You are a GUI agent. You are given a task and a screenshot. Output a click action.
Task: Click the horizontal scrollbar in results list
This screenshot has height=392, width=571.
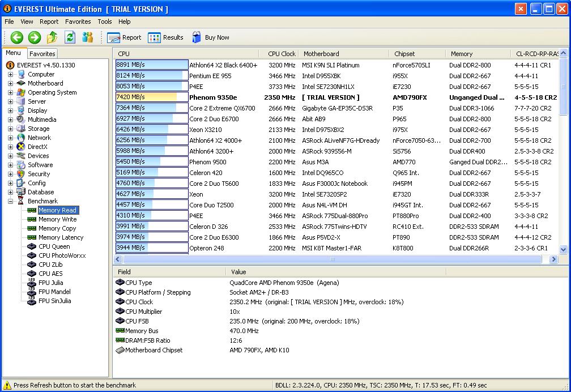tap(332, 259)
